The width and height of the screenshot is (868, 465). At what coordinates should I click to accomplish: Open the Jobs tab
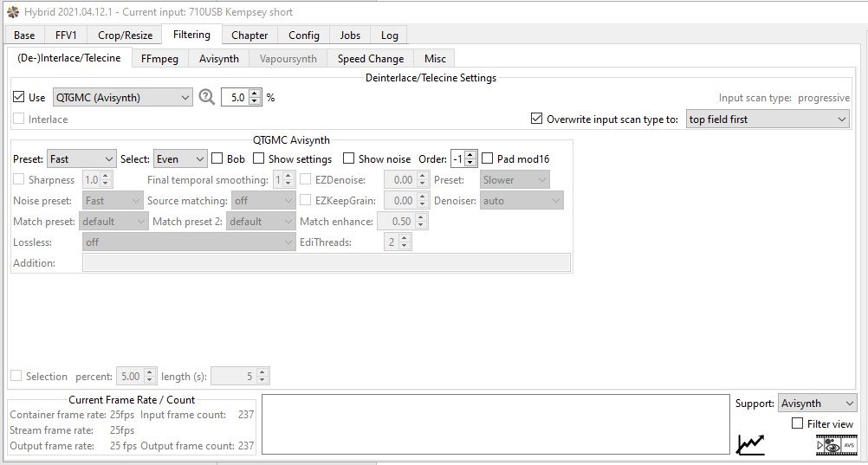coord(350,36)
